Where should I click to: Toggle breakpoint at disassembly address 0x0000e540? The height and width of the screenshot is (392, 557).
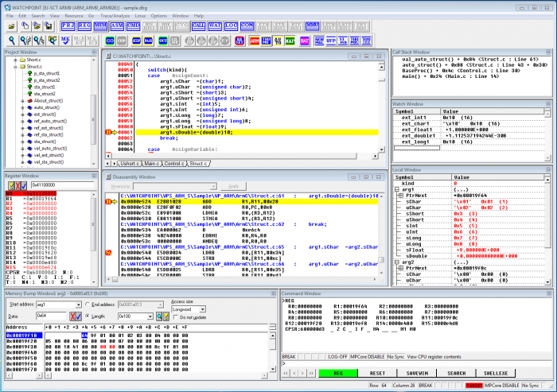pos(108,253)
